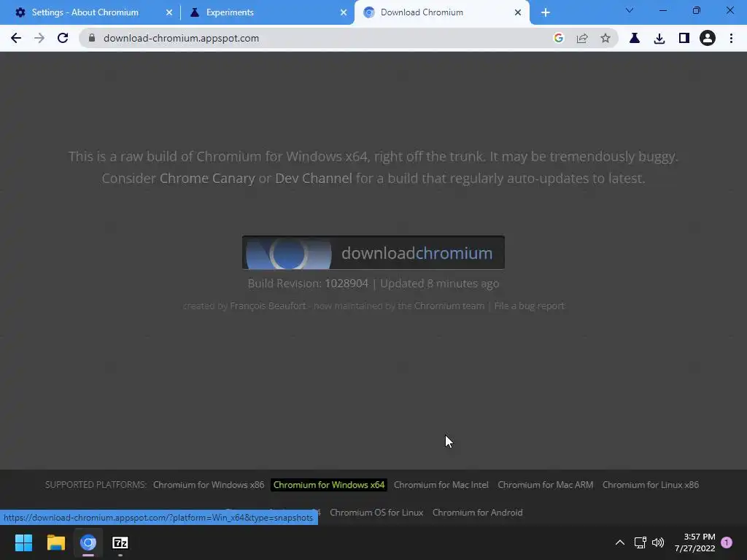Go back to the previous page
The height and width of the screenshot is (560, 747).
[16, 38]
